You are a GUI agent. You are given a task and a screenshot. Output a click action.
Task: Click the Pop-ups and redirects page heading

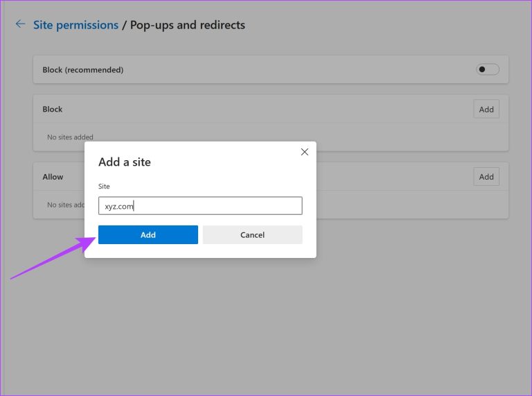[x=188, y=25]
